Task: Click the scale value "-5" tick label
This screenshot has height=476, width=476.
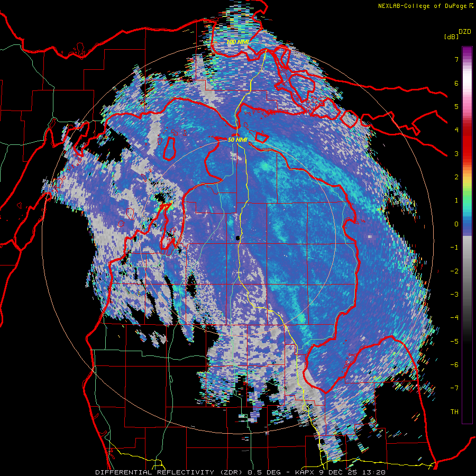Action: 454,341
